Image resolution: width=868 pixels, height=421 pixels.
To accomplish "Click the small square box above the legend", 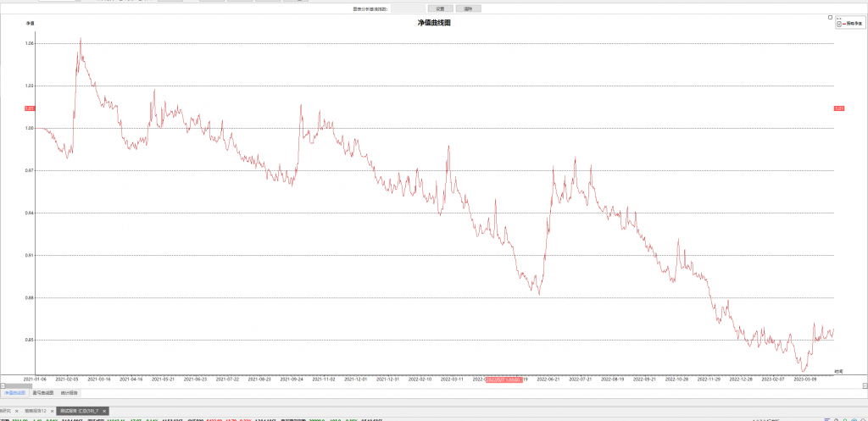I will point(830,17).
